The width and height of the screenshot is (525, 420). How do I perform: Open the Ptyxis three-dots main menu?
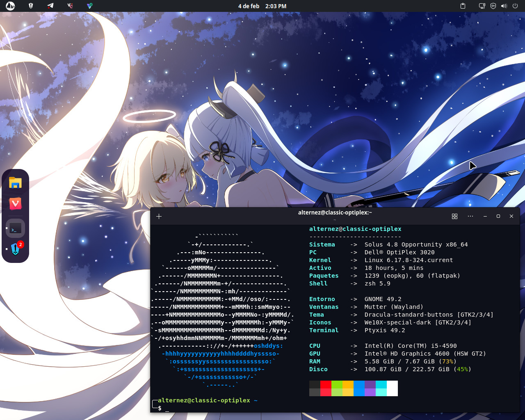pyautogui.click(x=470, y=216)
